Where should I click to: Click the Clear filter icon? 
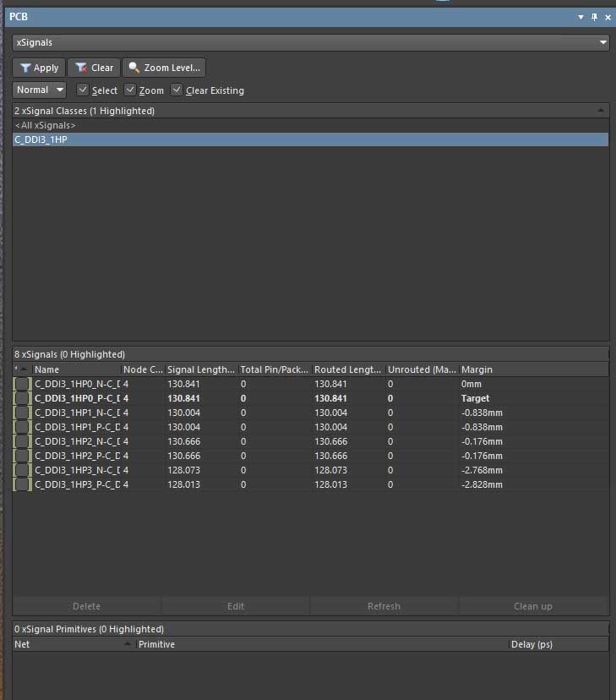(x=81, y=68)
